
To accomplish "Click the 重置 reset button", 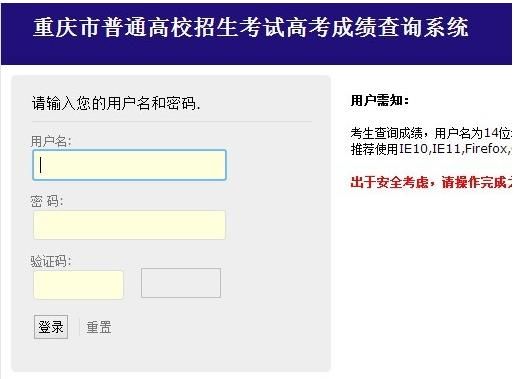I will tap(99, 327).
